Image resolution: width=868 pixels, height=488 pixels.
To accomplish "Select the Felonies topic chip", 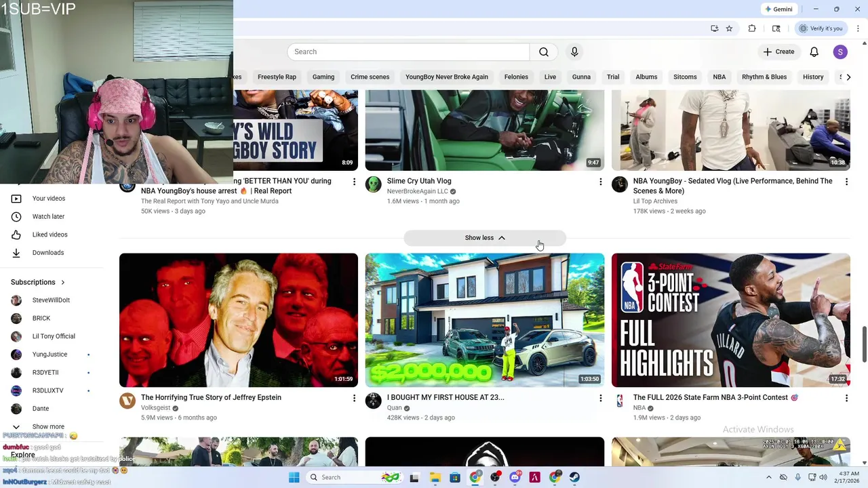I will click(516, 77).
